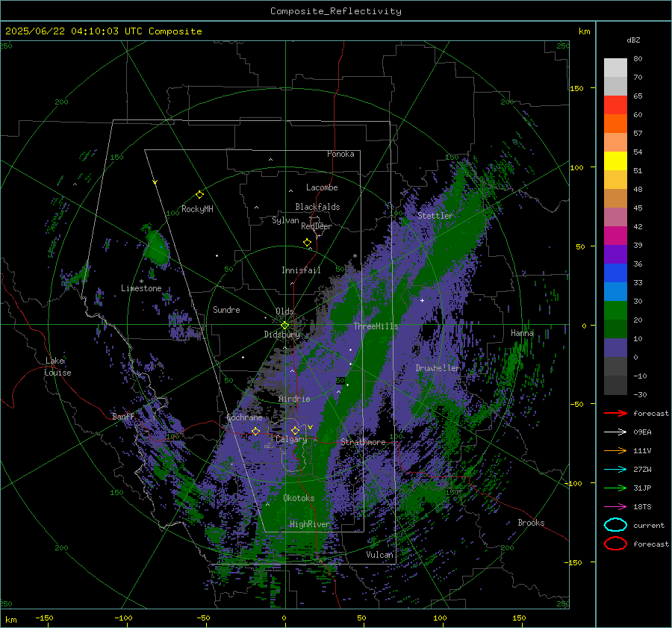Image resolution: width=672 pixels, height=628 pixels.
Task: Click the Calgary city label
Action: point(291,439)
